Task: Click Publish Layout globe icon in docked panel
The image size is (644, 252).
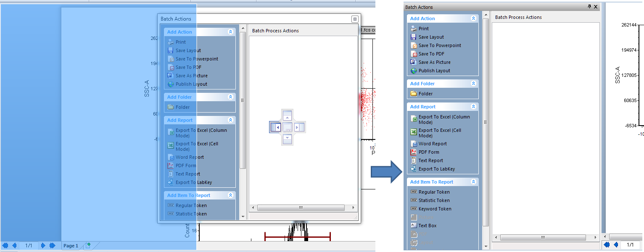Action: point(414,71)
